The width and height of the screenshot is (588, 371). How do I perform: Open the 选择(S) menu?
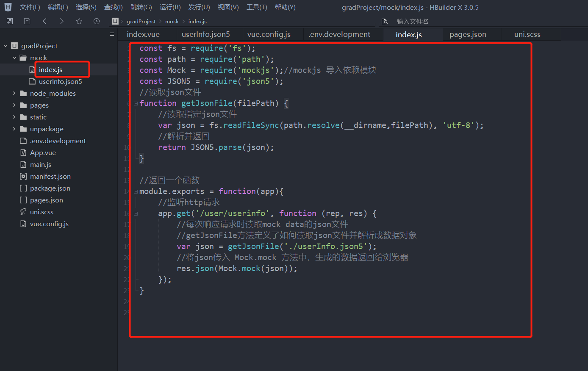(x=86, y=7)
